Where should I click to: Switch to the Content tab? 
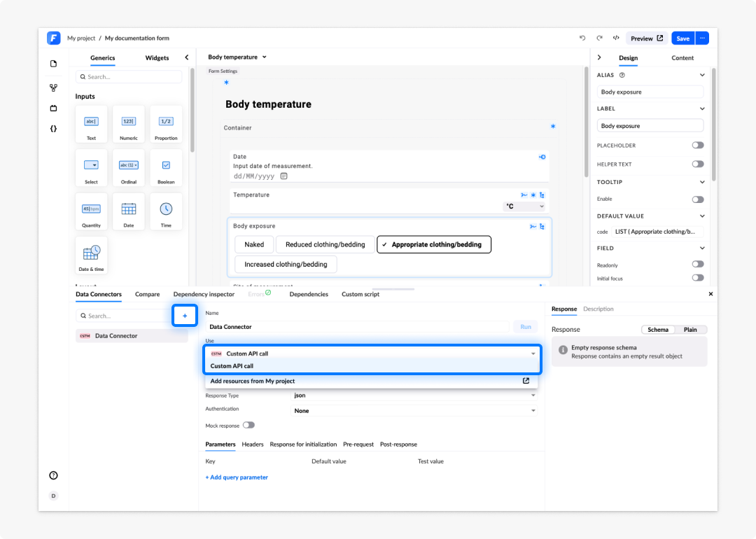point(682,58)
